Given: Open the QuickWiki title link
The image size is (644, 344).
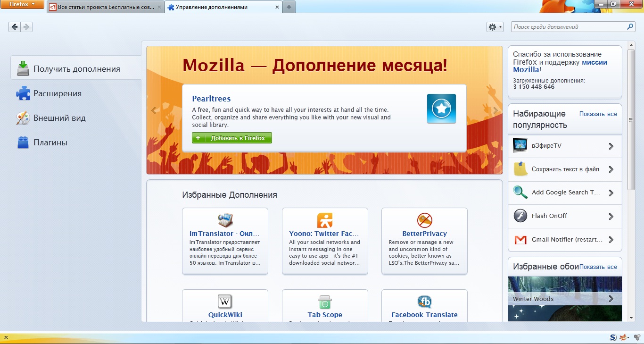Looking at the screenshot, I should pyautogui.click(x=225, y=315).
